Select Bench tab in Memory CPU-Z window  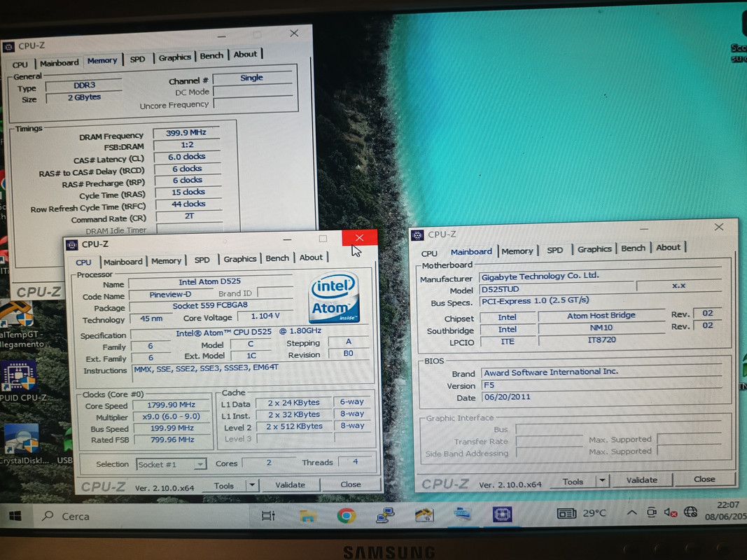click(211, 56)
